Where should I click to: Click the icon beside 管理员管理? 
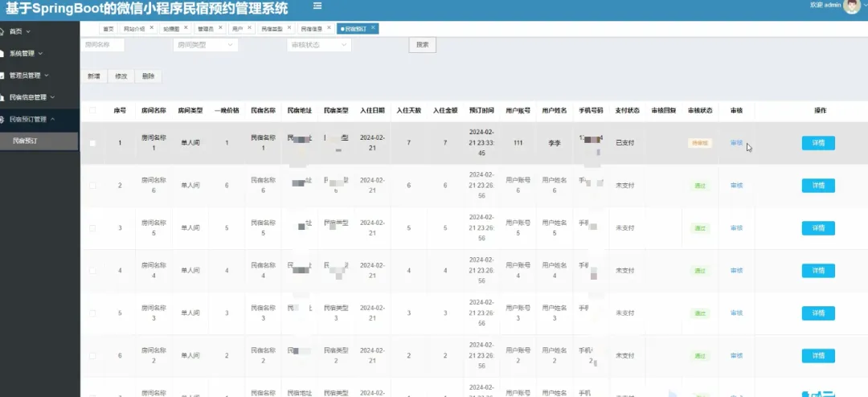point(2,76)
